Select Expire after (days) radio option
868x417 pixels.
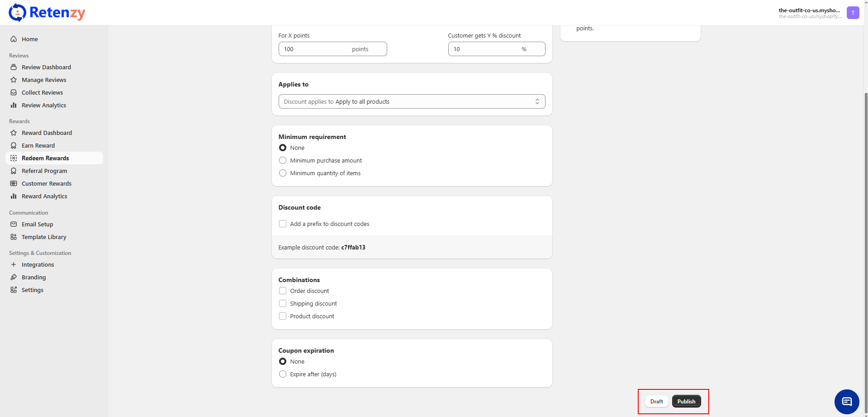[283, 374]
